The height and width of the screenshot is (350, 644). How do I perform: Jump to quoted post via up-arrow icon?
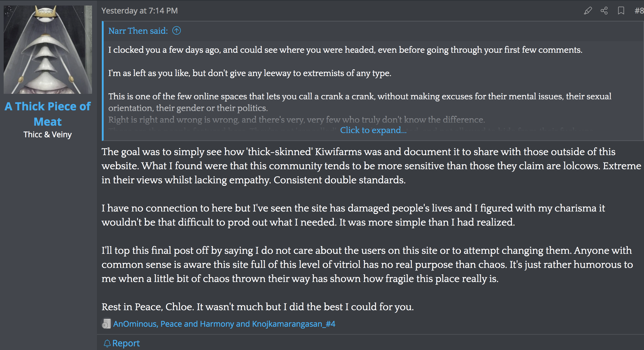tap(177, 31)
